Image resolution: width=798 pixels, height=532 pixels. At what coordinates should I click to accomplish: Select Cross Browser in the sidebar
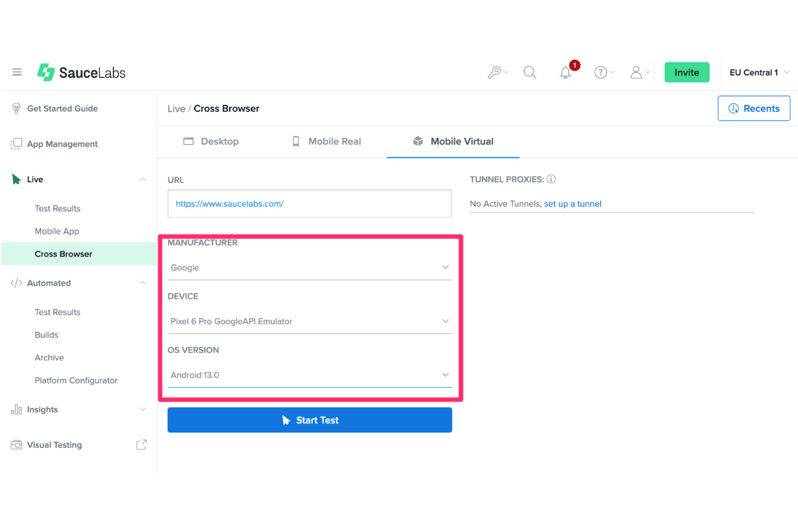79,254
